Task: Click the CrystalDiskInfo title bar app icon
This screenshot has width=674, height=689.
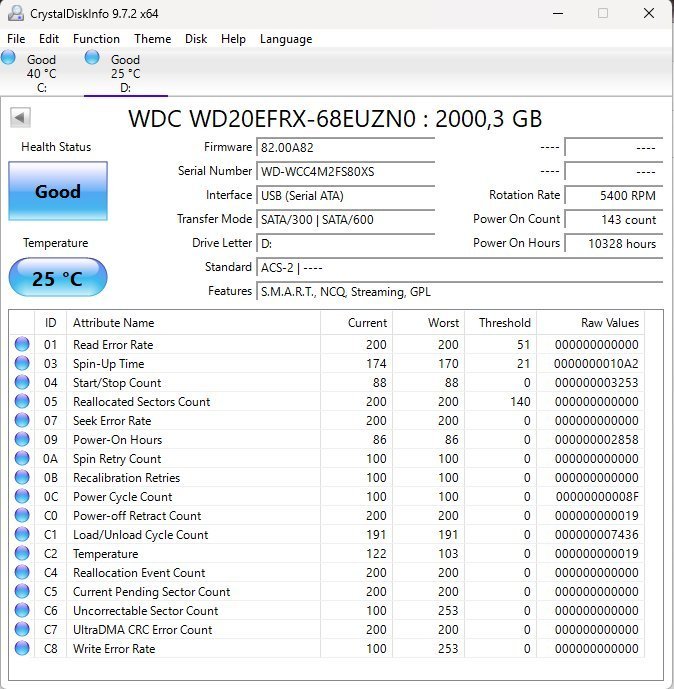Action: [15, 14]
